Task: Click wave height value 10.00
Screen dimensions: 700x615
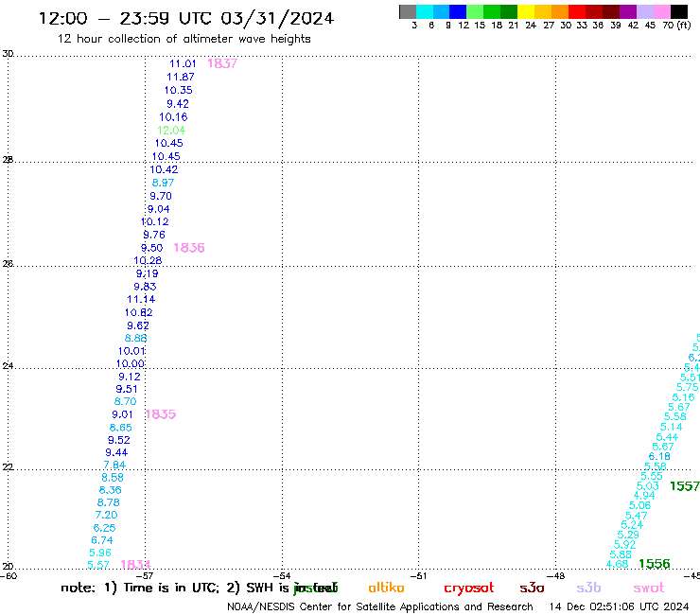Action: pos(130,363)
